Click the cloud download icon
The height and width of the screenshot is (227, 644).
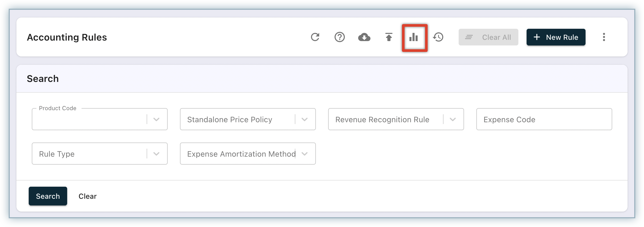364,37
